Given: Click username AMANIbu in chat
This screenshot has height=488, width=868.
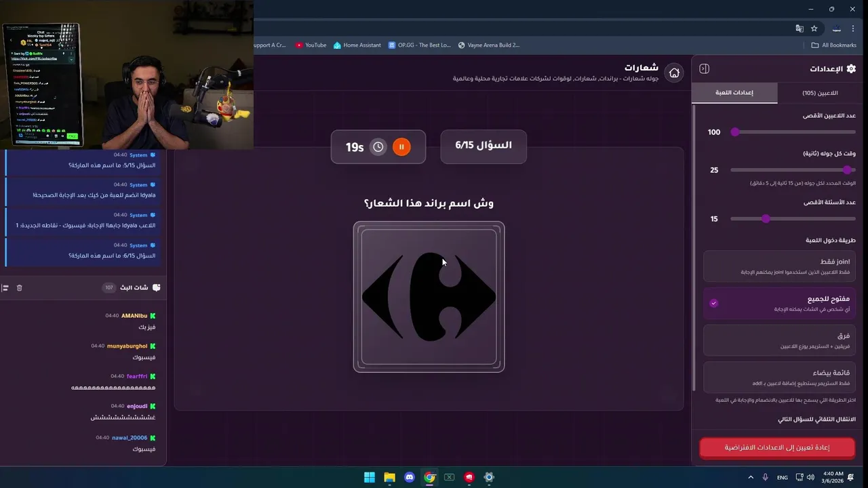Looking at the screenshot, I should tap(134, 316).
